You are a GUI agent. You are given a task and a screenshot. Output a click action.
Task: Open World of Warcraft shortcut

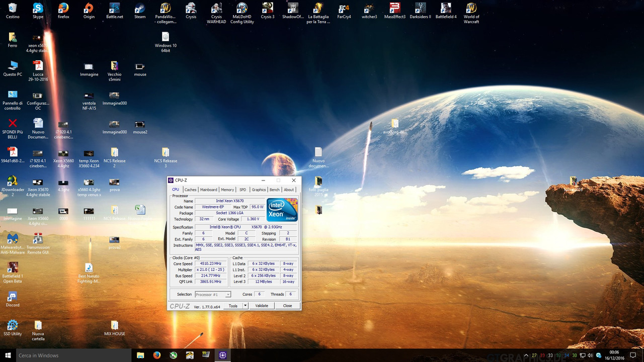[471, 13]
